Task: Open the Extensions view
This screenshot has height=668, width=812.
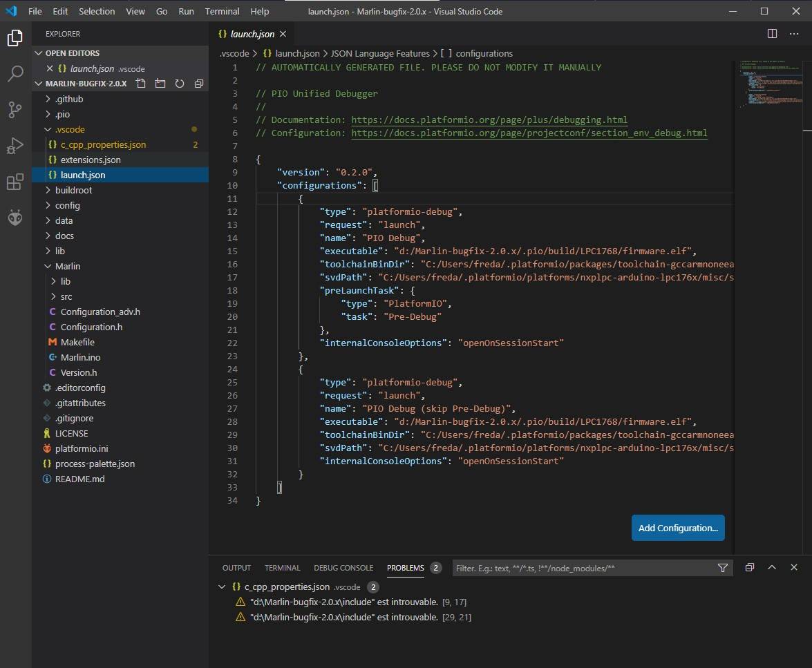Action: [x=15, y=182]
